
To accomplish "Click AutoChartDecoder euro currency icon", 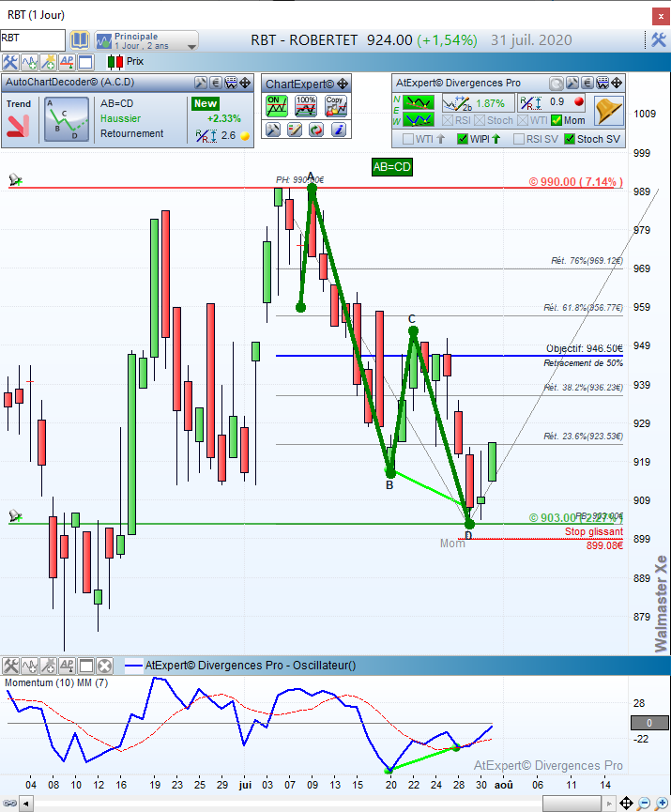I will point(216,83).
